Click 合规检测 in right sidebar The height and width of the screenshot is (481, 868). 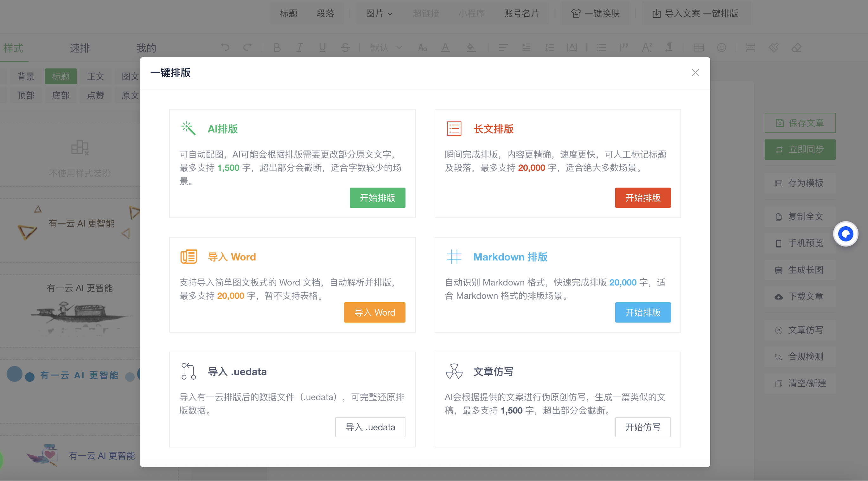800,356
